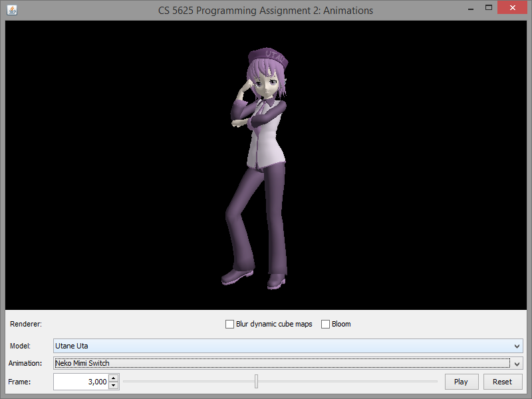Increase the frame number with up spinner arrow
Image resolution: width=532 pixels, height=399 pixels.
click(114, 378)
